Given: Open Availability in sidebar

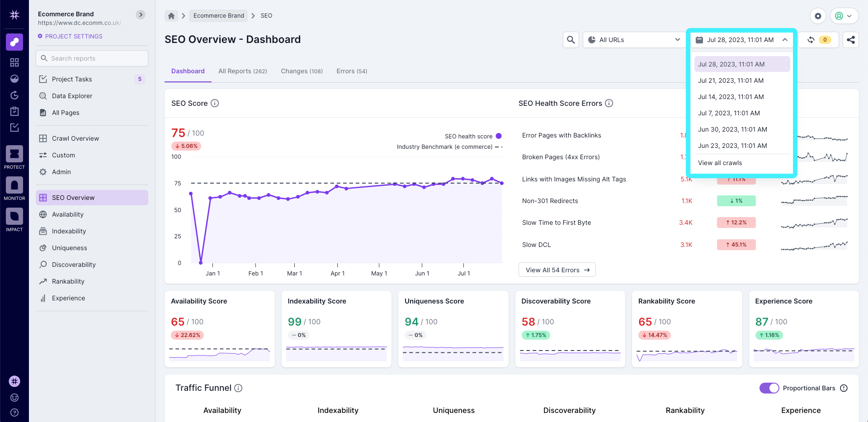Looking at the screenshot, I should [x=92, y=214].
